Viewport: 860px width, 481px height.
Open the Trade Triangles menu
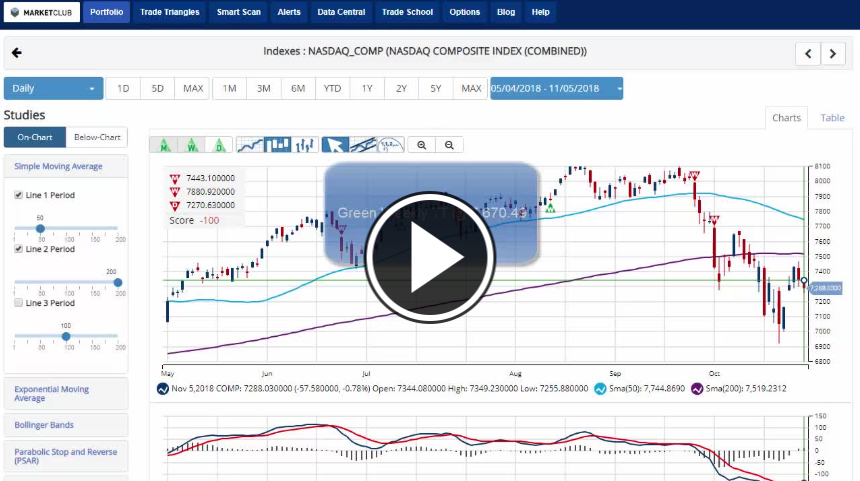(x=170, y=12)
